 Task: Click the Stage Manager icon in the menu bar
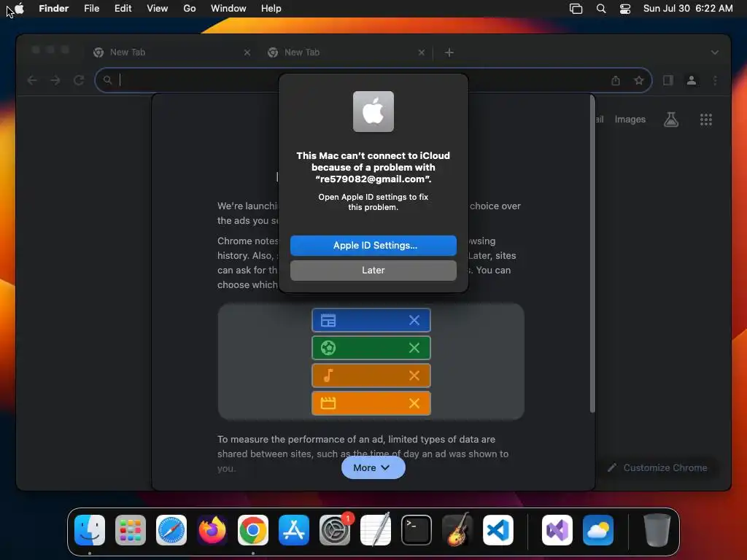576,9
